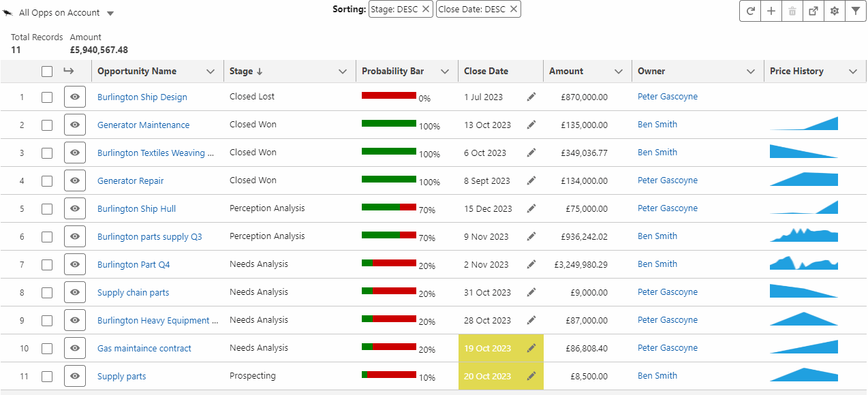Expand Price History column chevron

pos(853,72)
